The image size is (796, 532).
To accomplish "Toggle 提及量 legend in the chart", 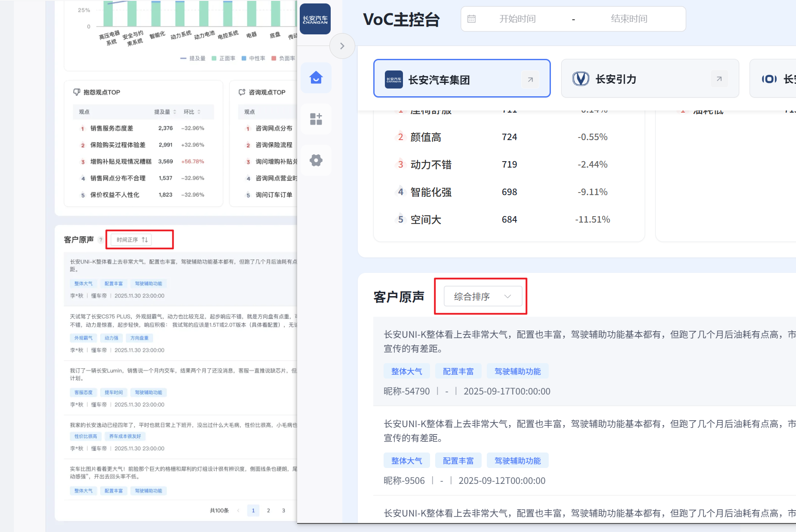I will 193,58.
